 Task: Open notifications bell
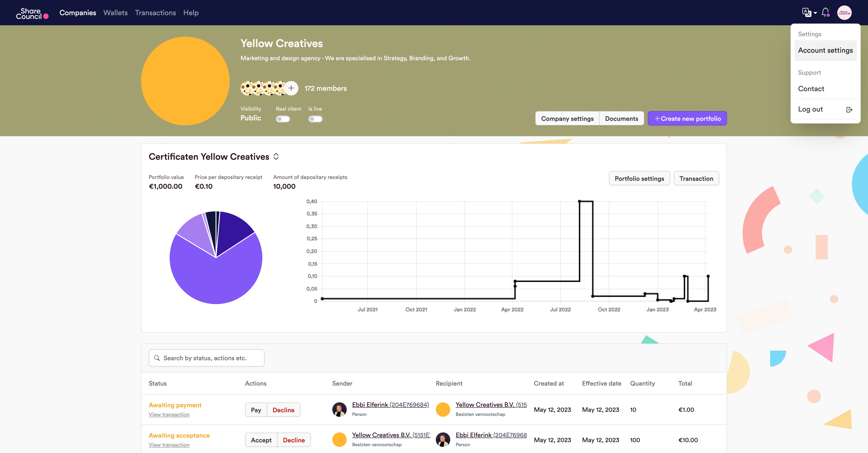click(826, 12)
